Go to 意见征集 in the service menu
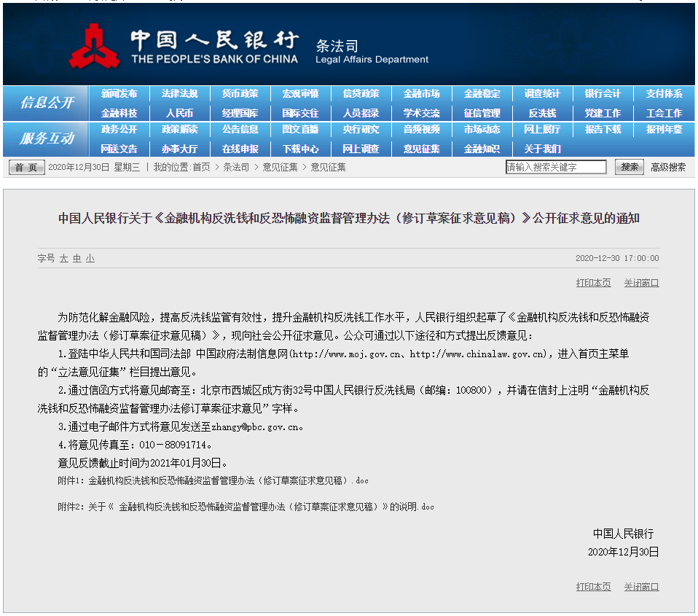The height and width of the screenshot is (616, 698). point(421,149)
